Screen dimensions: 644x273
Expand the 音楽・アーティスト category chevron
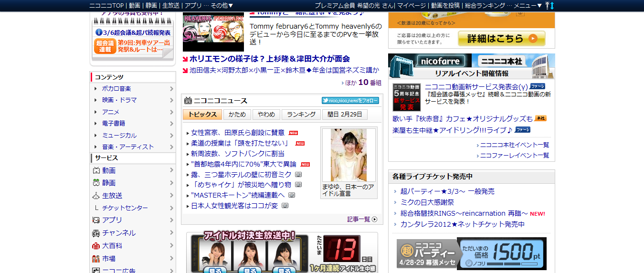(171, 147)
